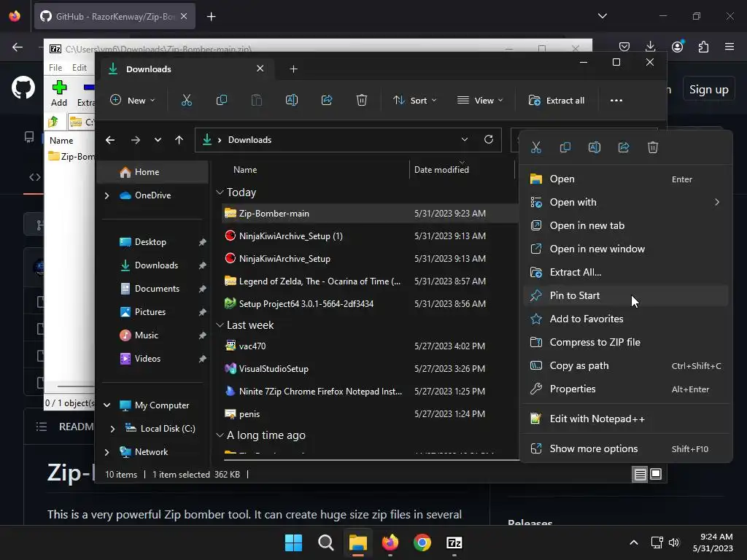
Task: Choose Open in context menu
Action: tap(625, 179)
